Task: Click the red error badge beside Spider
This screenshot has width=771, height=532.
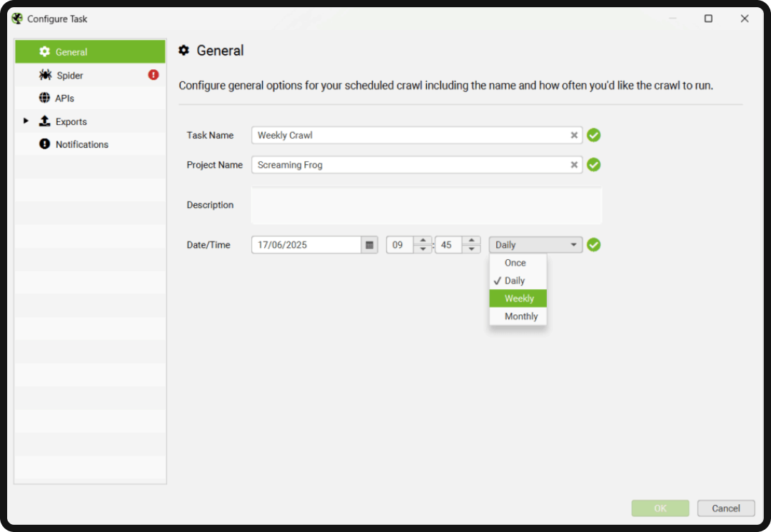Action: (155, 75)
